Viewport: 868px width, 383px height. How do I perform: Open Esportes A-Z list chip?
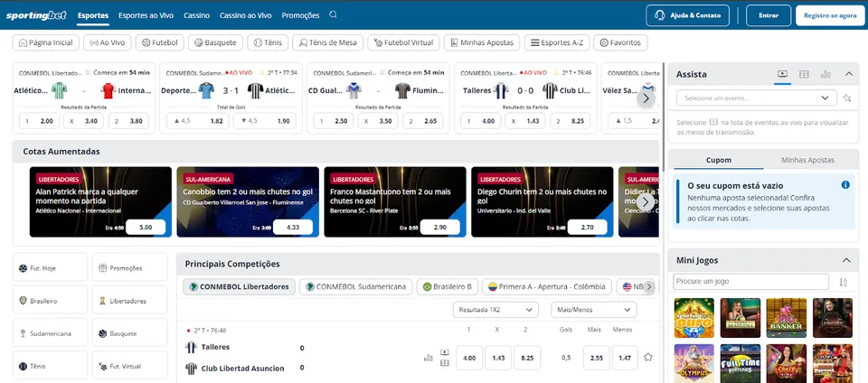pyautogui.click(x=558, y=42)
